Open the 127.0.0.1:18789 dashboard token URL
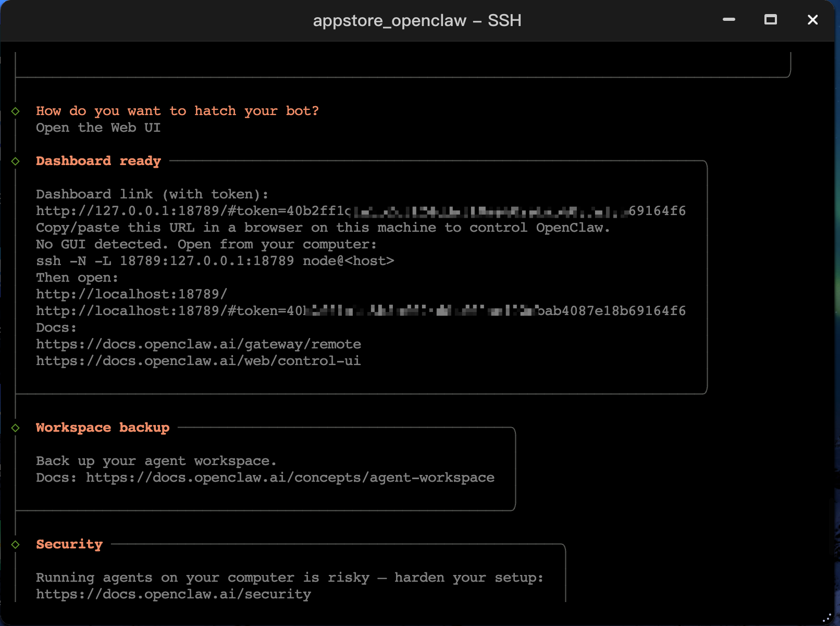This screenshot has height=626, width=840. click(360, 211)
